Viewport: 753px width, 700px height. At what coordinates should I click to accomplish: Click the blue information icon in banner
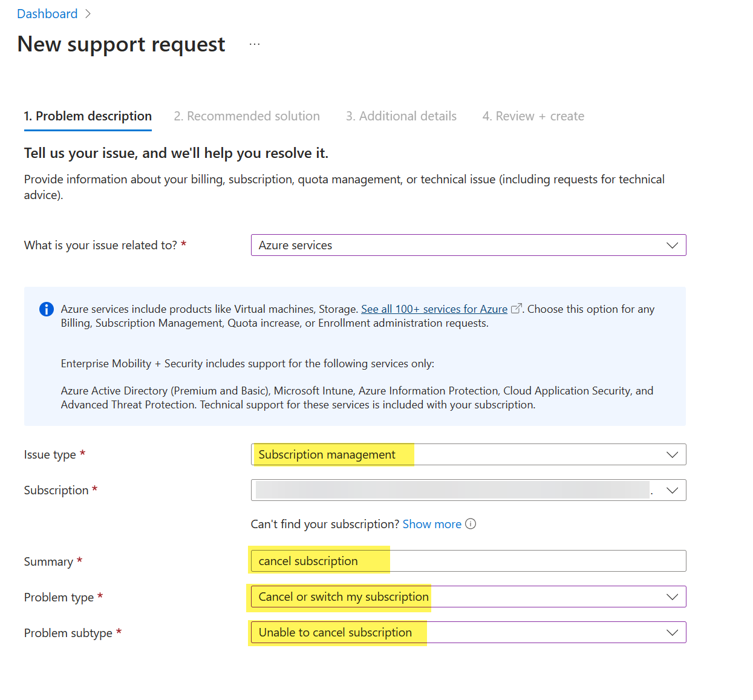coord(47,309)
